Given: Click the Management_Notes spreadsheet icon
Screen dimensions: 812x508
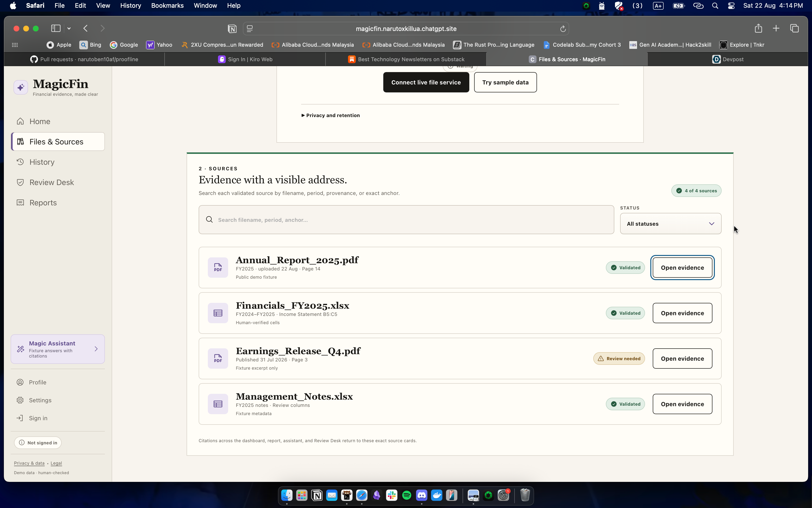Looking at the screenshot, I should [218, 404].
